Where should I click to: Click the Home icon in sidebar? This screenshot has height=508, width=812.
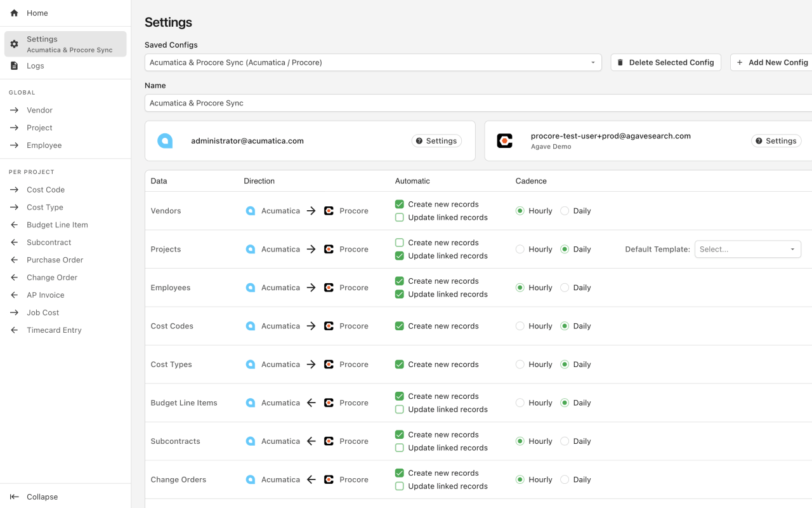[x=14, y=13]
